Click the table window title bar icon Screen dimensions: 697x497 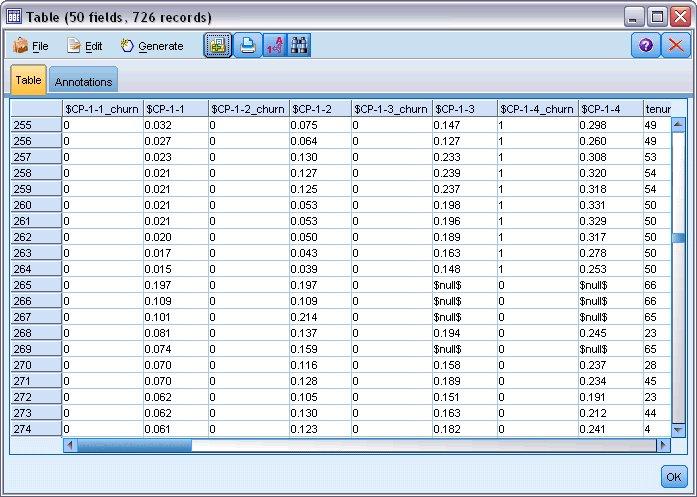coord(14,17)
